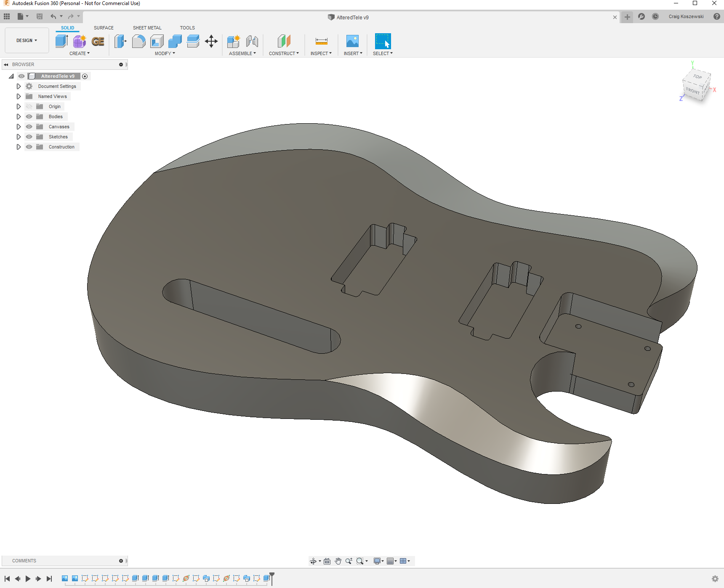724x588 pixels.
Task: Switch to the TOOLS tab
Action: click(187, 28)
